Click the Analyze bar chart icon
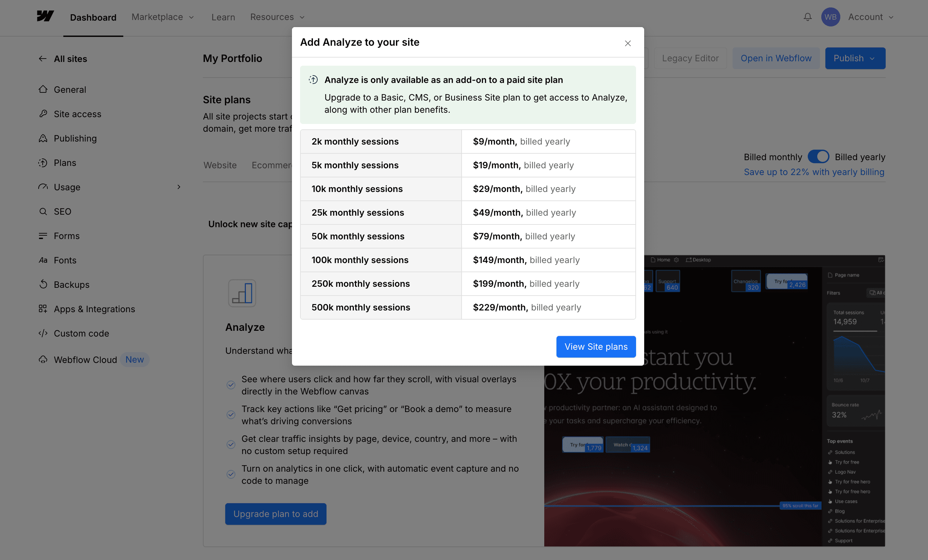This screenshot has height=560, width=928. tap(242, 293)
